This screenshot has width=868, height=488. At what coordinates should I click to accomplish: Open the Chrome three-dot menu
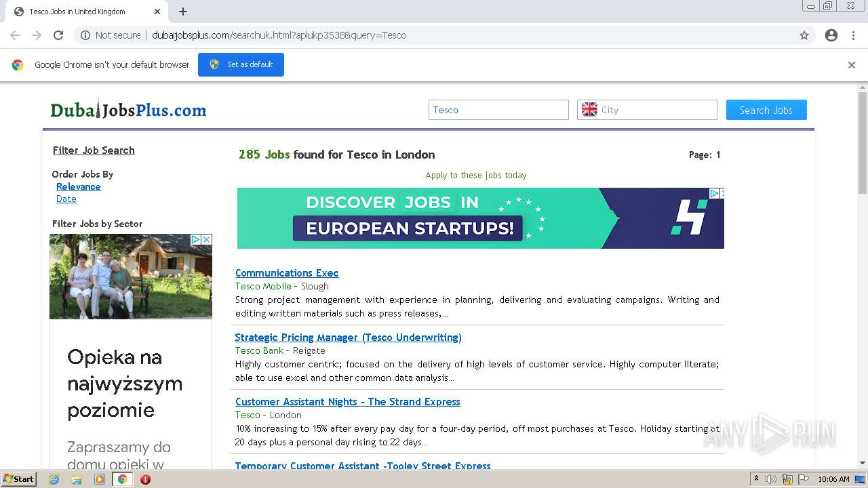pos(854,35)
